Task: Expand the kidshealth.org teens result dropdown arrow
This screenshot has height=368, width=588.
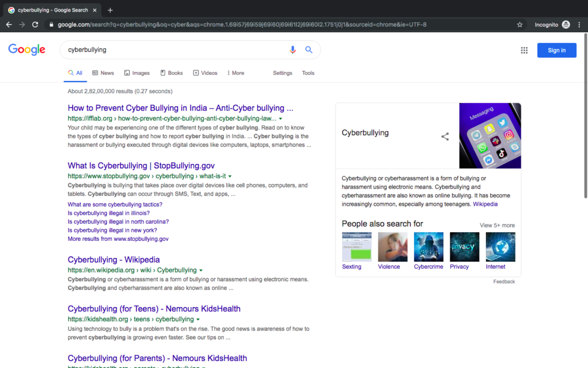Action: (198, 320)
